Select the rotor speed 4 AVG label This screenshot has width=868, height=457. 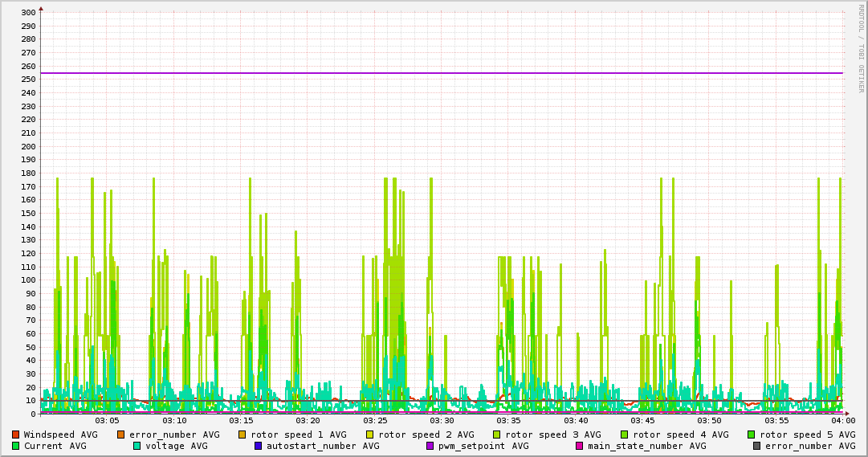(x=681, y=435)
